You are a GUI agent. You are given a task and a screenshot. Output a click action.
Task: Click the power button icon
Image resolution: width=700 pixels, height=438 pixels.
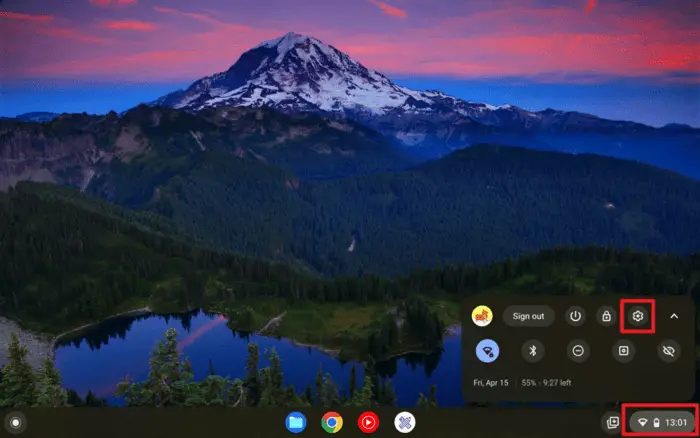point(575,316)
